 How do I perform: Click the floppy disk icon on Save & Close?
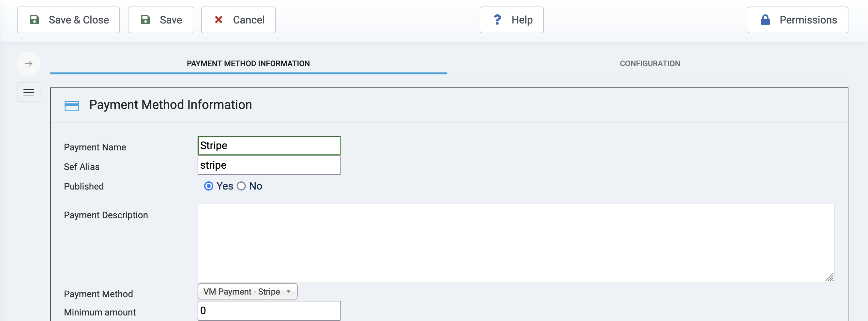tap(35, 20)
